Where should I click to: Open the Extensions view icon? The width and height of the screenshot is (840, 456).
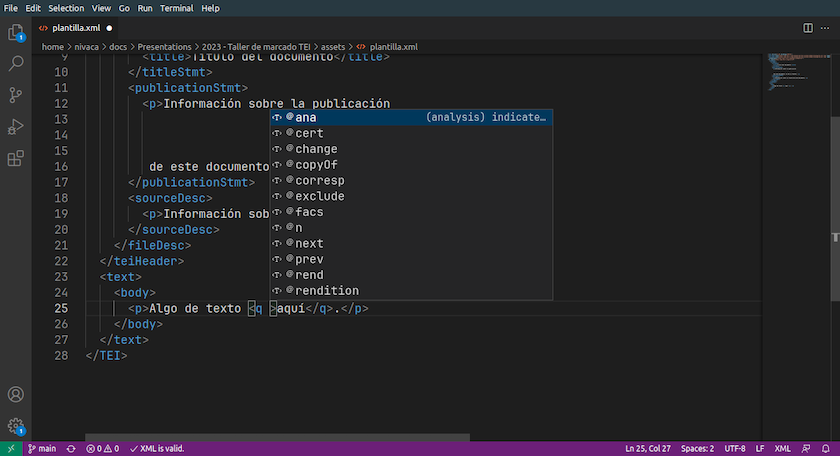tap(16, 158)
